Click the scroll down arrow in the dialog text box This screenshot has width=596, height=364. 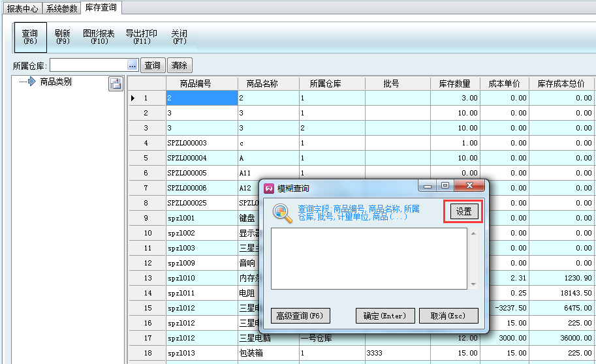pos(473,284)
